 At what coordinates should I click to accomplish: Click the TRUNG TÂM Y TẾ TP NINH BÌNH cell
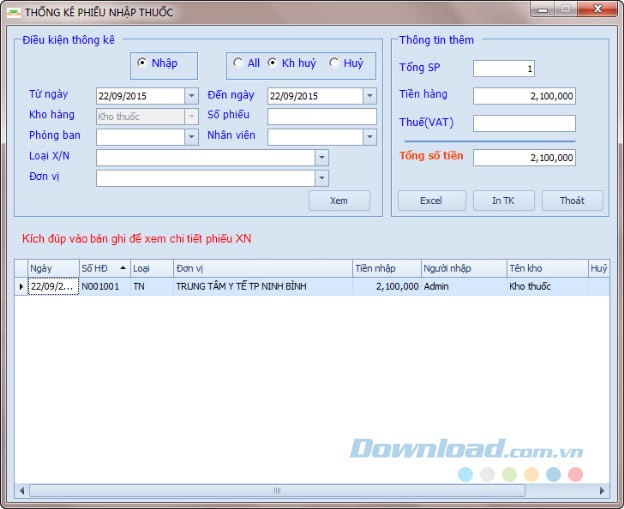[x=263, y=287]
